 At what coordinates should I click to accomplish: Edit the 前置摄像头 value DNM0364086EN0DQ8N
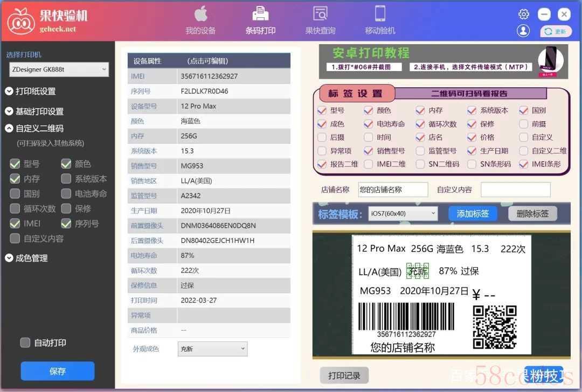coord(233,226)
